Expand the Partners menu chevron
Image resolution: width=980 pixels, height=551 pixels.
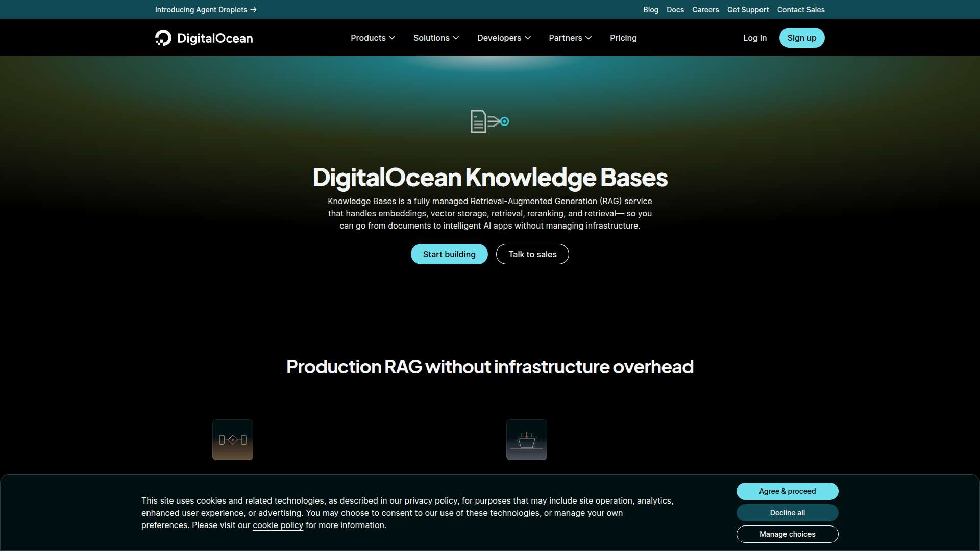pos(589,38)
